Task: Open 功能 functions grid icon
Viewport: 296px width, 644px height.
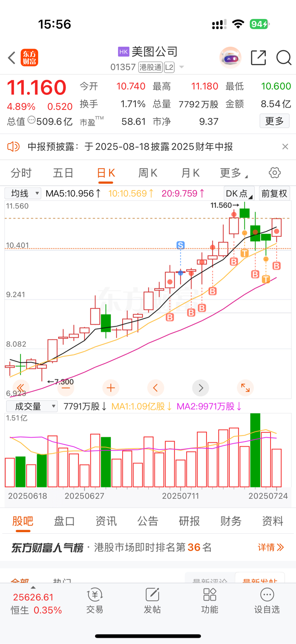Action: point(210,601)
